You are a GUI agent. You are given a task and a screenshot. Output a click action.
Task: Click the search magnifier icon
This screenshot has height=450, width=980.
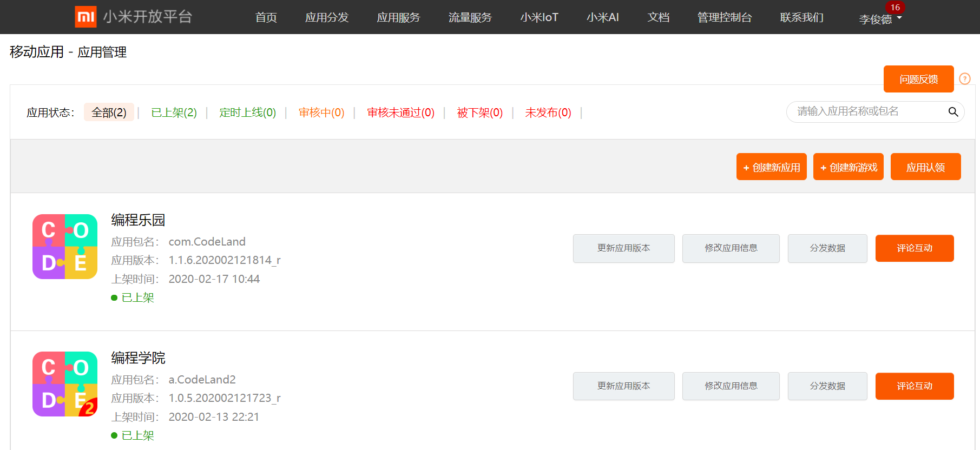click(953, 112)
